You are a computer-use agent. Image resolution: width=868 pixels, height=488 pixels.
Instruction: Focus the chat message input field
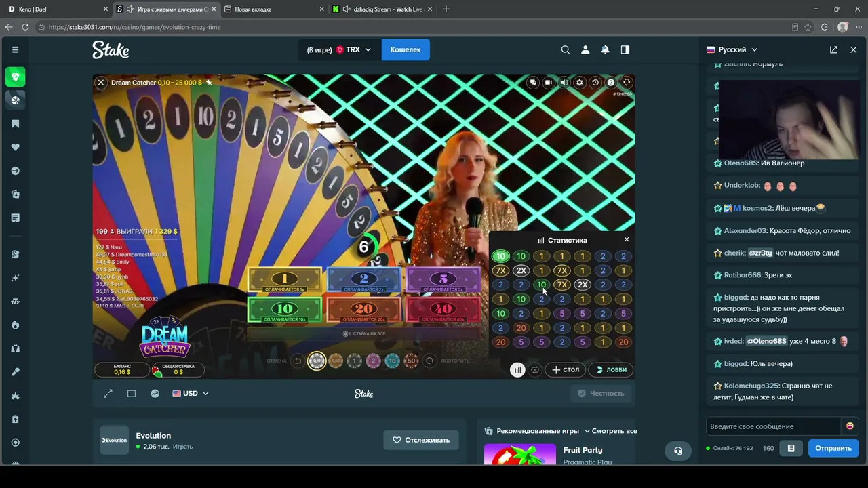pos(773,426)
